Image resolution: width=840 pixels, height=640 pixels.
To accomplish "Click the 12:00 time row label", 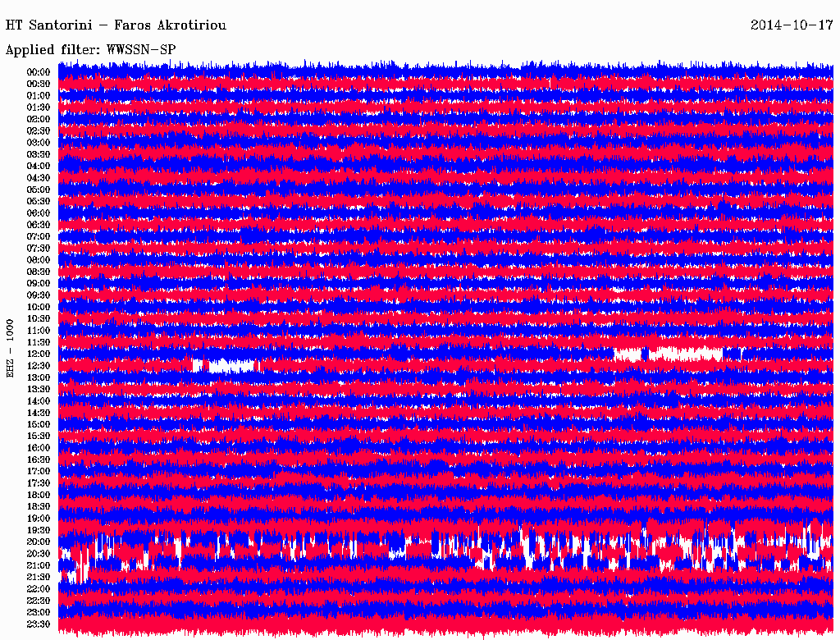I will pos(39,354).
